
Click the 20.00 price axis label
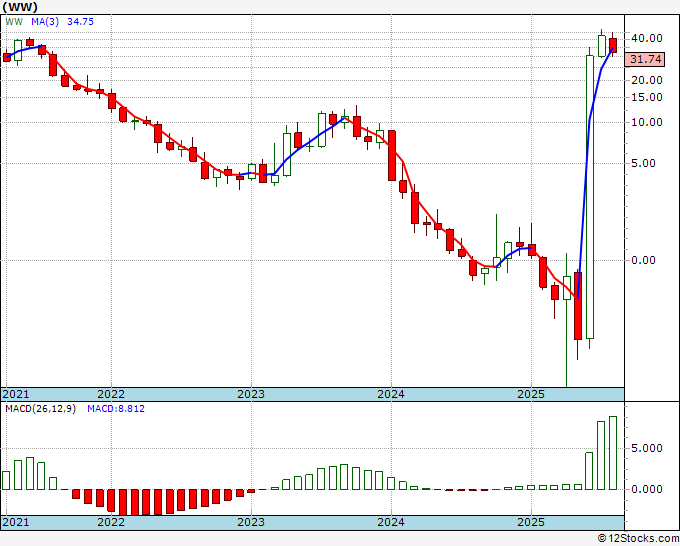tap(647, 80)
